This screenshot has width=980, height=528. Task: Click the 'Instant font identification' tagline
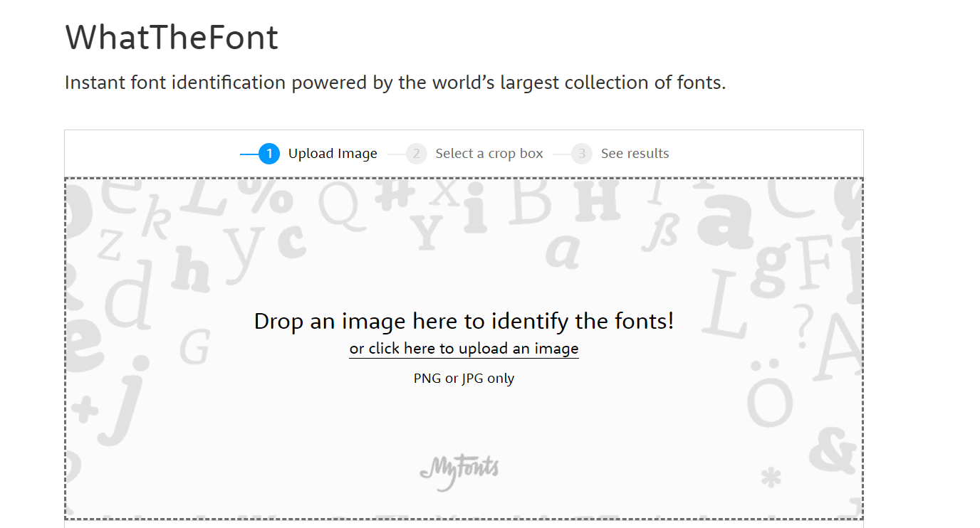click(395, 83)
